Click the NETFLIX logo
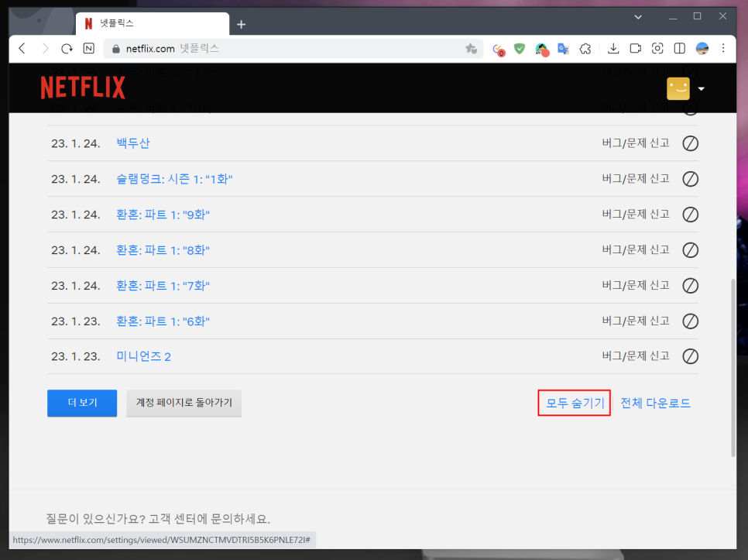 tap(83, 88)
